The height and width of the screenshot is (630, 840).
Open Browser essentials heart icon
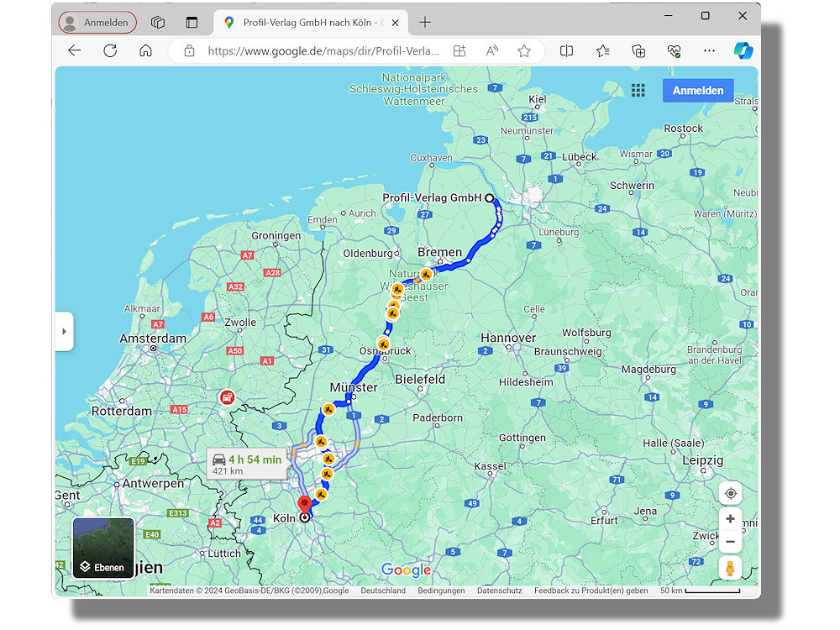[x=674, y=51]
